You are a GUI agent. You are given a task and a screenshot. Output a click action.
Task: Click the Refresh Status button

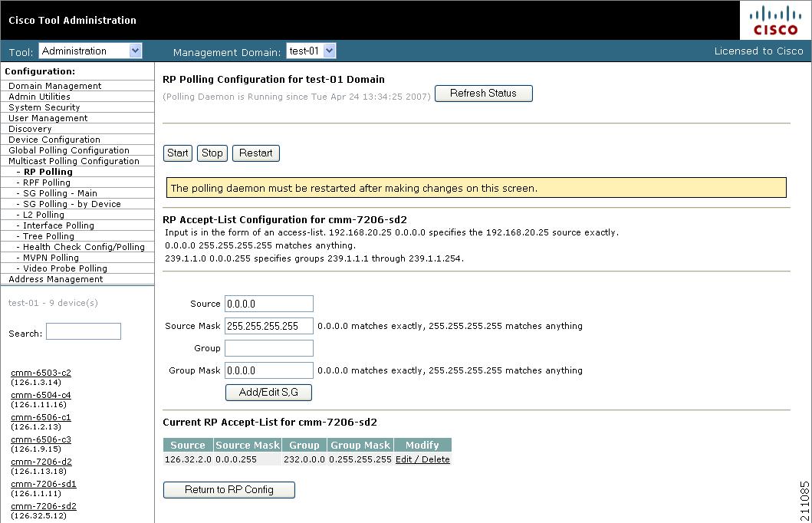point(483,93)
